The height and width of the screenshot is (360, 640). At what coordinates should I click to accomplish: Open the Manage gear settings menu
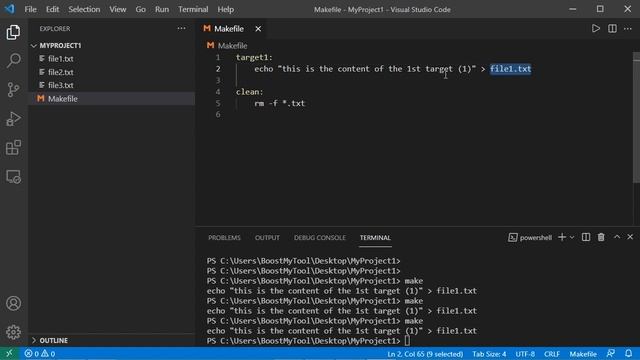click(x=13, y=332)
